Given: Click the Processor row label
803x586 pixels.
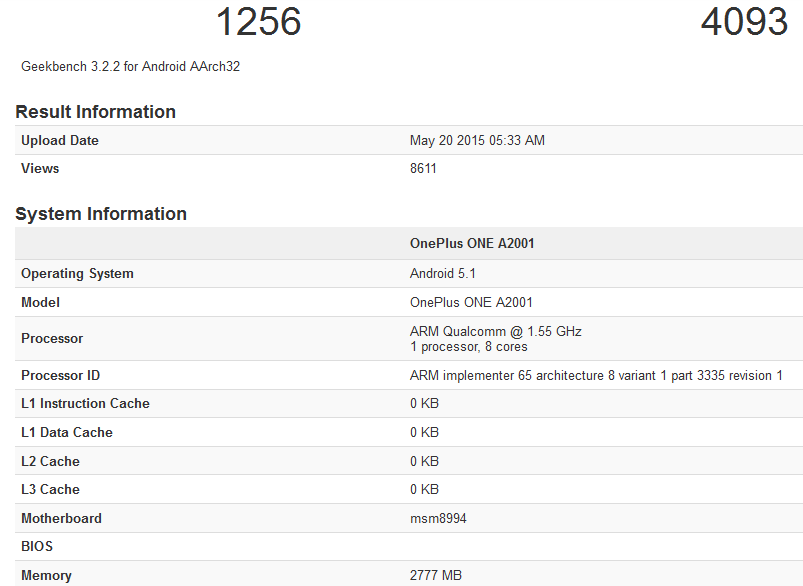Looking at the screenshot, I should (x=52, y=339).
